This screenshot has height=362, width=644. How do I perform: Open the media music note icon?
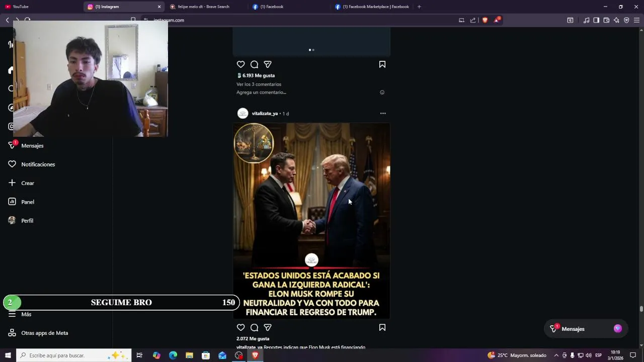click(x=586, y=20)
